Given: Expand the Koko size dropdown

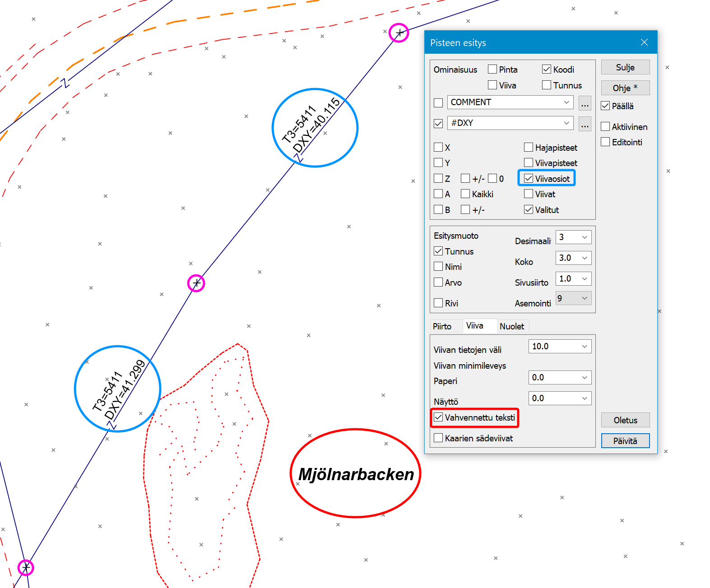Looking at the screenshot, I should (x=584, y=258).
